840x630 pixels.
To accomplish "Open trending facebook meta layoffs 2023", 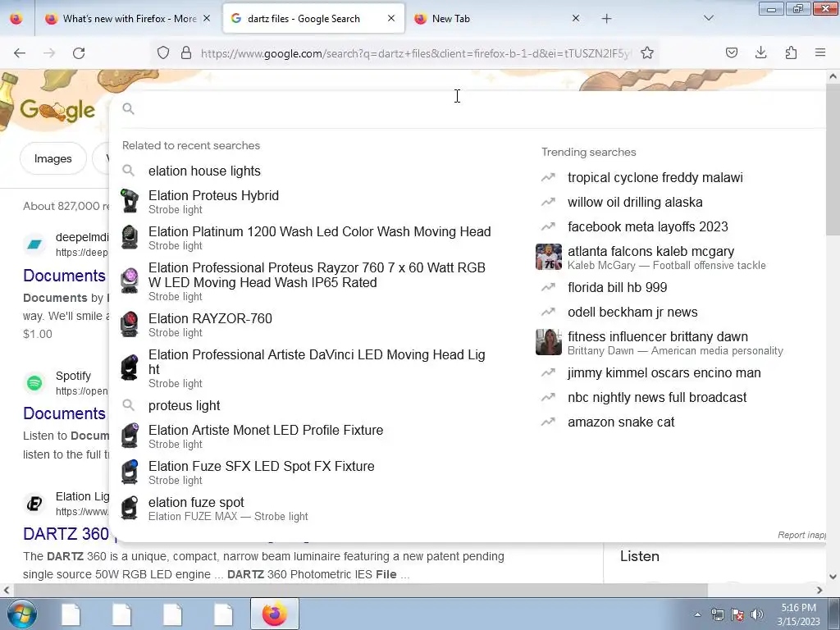I will click(648, 226).
